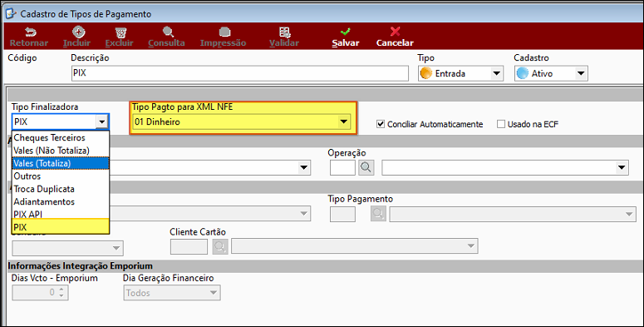Click the Tipo Pagamento search magnifier button
Image resolution: width=644 pixels, height=327 pixels.
point(378,214)
